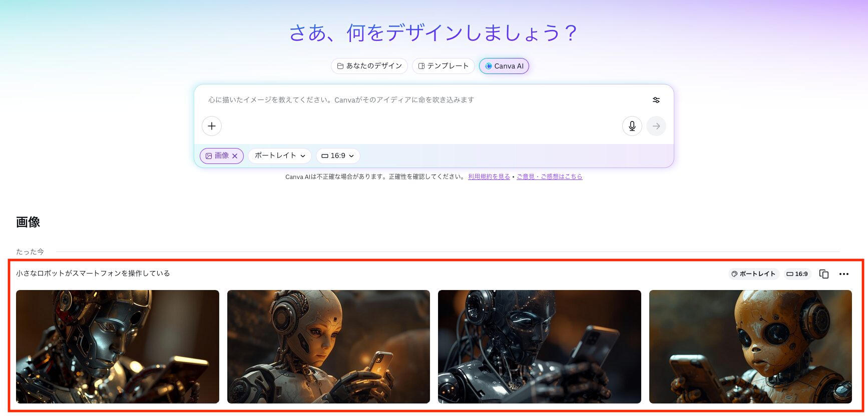
Task: Open the silver chrome robot image
Action: 118,346
